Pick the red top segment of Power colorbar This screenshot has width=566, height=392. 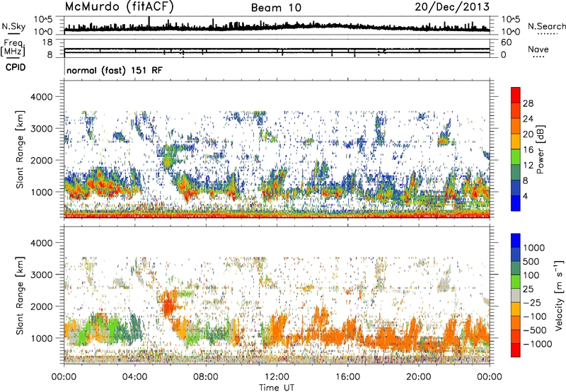pos(516,96)
